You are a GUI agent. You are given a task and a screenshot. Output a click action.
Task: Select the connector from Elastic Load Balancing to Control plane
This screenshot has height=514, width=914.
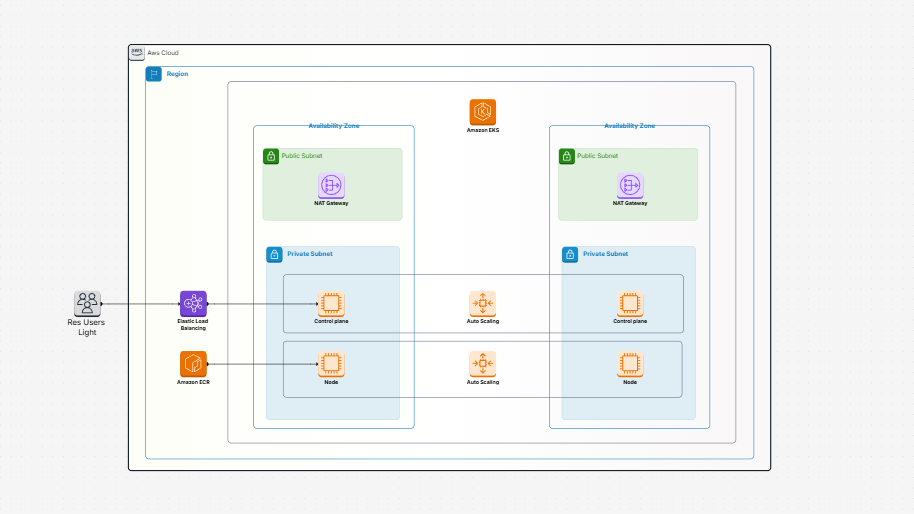point(262,304)
